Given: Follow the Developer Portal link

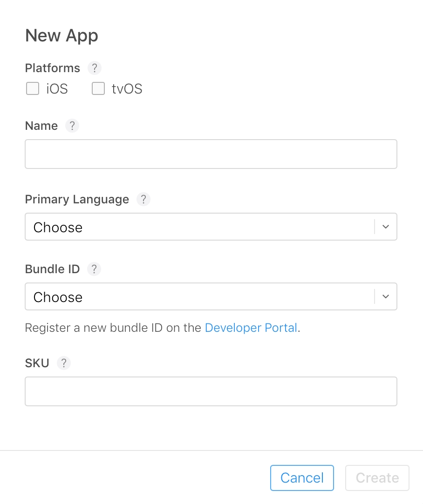Looking at the screenshot, I should coord(251,328).
